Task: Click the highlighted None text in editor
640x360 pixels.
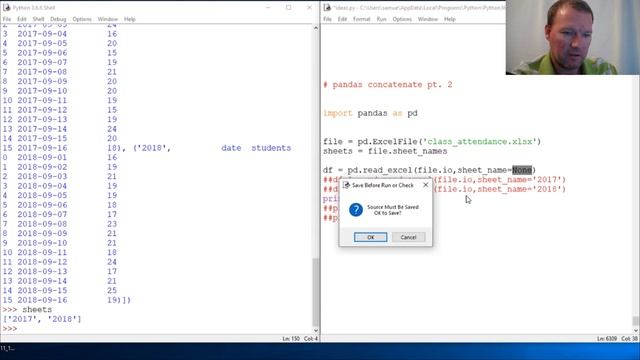Action: tap(522, 170)
